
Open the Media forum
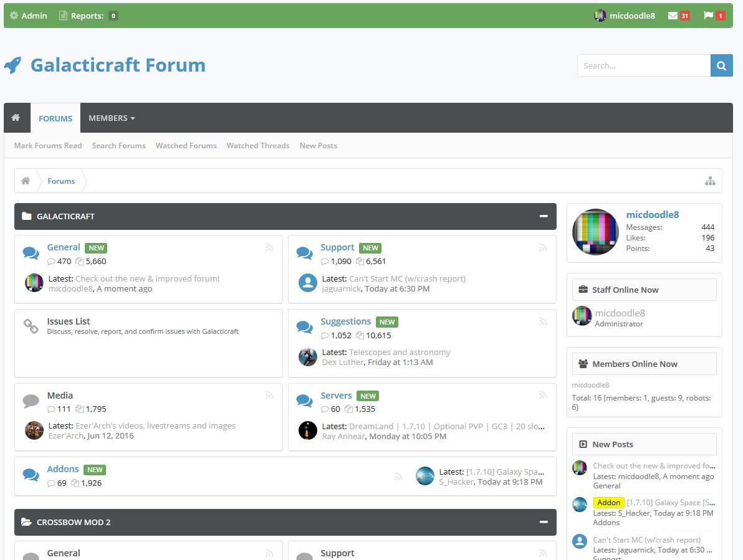(60, 396)
